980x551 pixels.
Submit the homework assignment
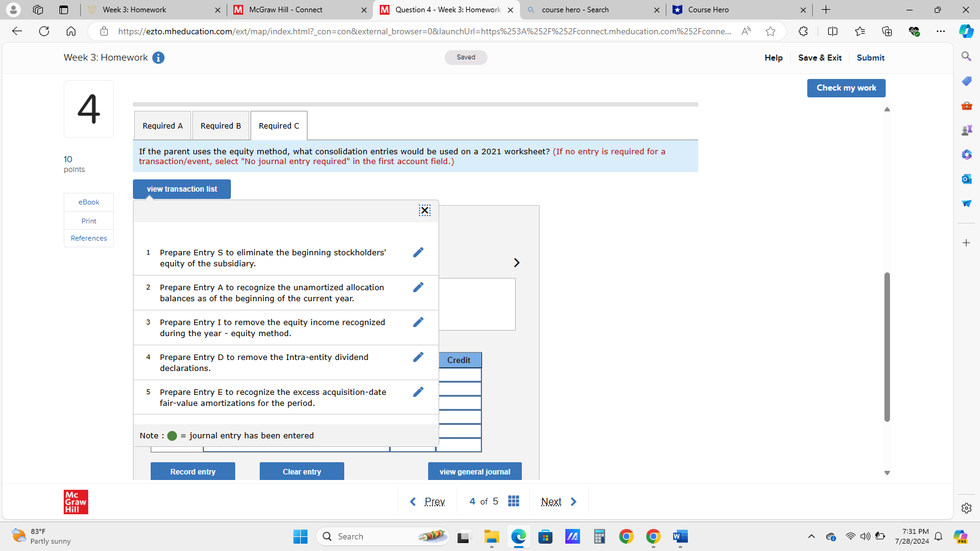coord(870,58)
